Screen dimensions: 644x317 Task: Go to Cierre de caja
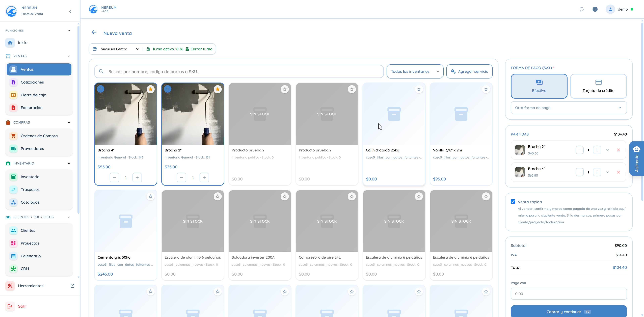(39, 95)
